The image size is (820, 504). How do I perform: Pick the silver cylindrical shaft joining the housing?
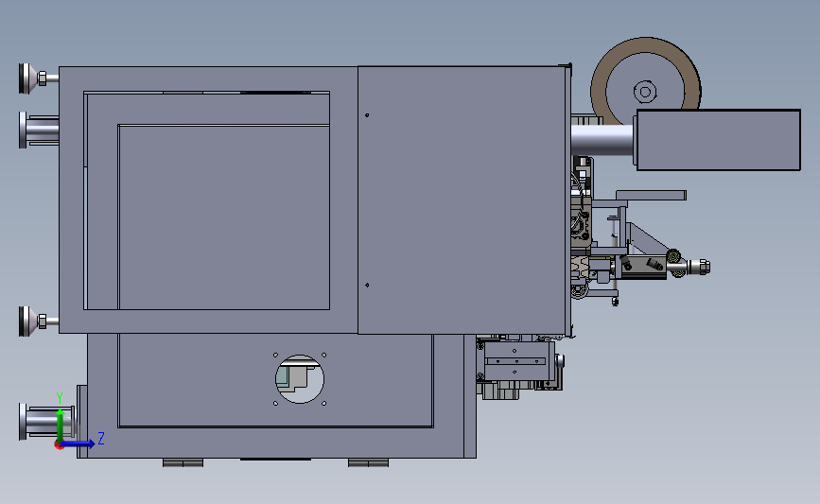point(602,140)
